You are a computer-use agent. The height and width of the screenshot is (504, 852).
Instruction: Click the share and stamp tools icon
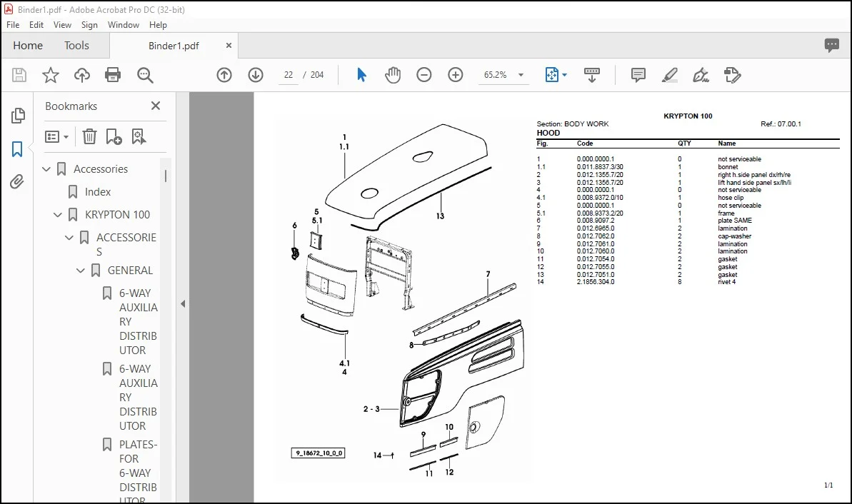733,75
